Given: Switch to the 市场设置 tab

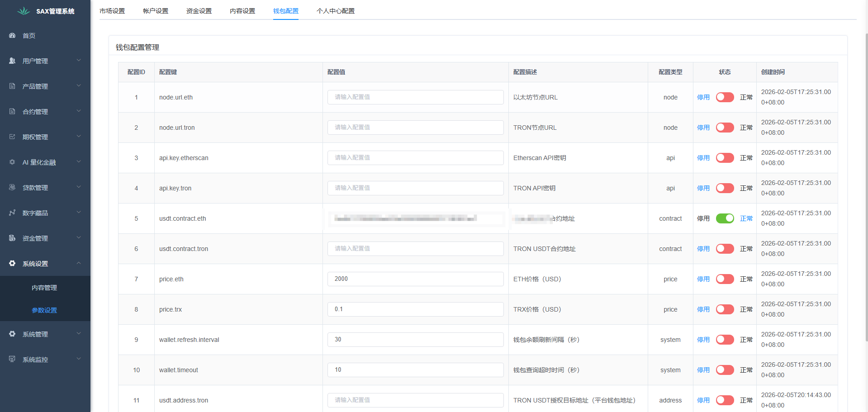Looking at the screenshot, I should (112, 11).
